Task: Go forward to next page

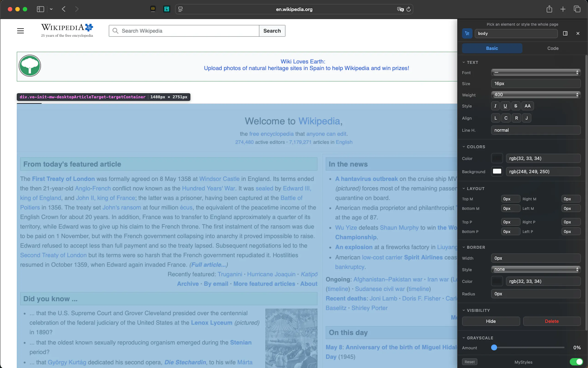Action: coord(77,9)
